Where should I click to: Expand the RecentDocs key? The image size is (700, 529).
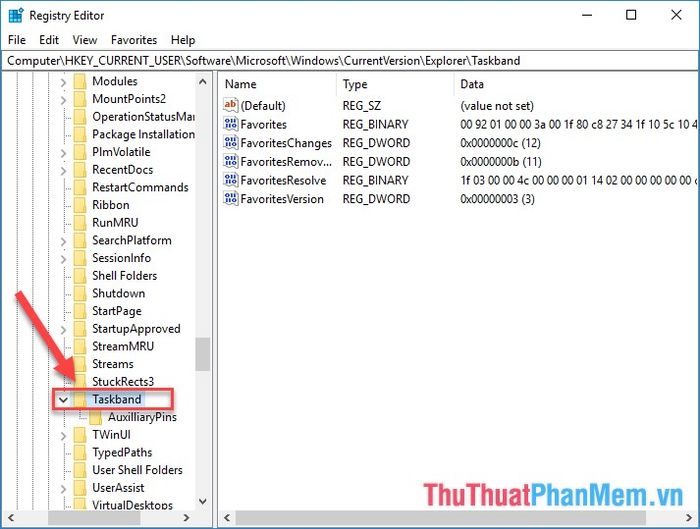tap(63, 171)
